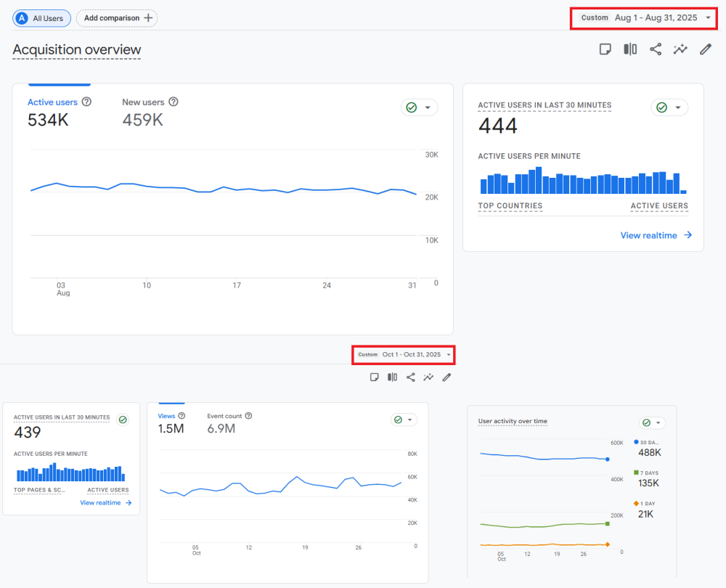The image size is (726, 588).
Task: Click the note icon in the top toolbar
Action: (x=605, y=49)
